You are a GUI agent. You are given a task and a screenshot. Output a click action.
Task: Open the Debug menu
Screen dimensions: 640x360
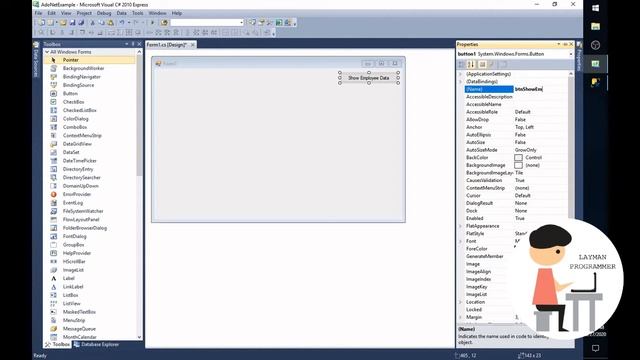click(104, 13)
